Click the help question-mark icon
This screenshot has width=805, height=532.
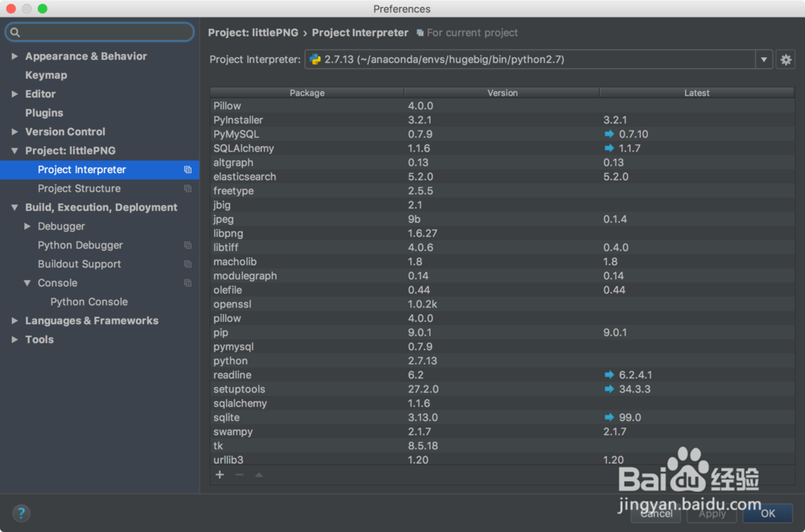tap(21, 513)
